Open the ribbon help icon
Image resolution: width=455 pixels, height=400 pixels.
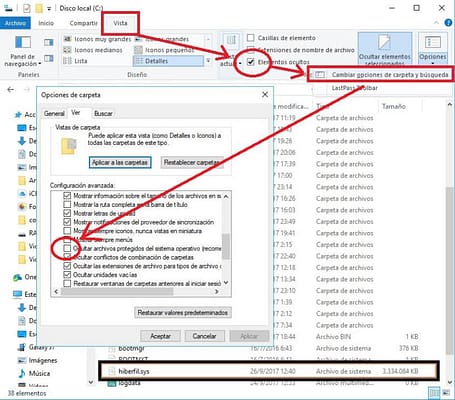[448, 23]
